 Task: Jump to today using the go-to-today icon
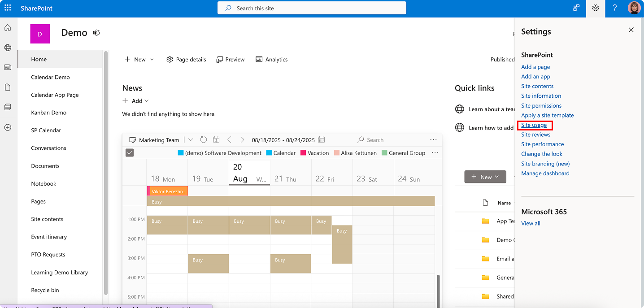[216, 139]
